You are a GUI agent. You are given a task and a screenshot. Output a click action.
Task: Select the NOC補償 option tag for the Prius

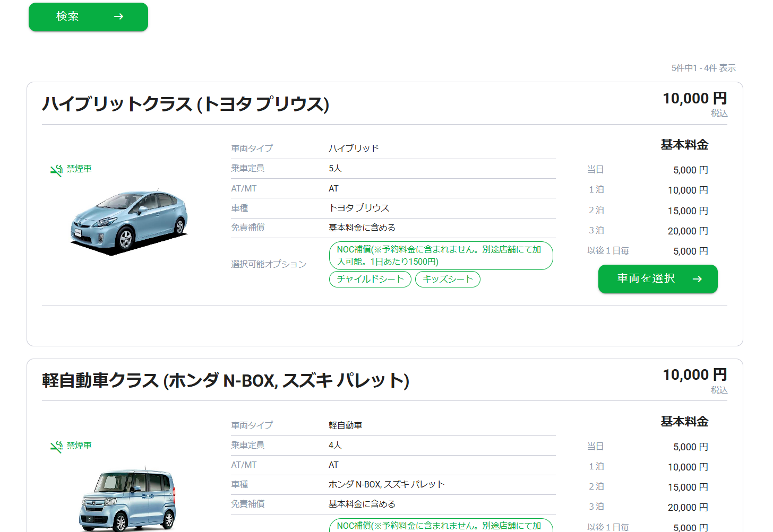(441, 256)
